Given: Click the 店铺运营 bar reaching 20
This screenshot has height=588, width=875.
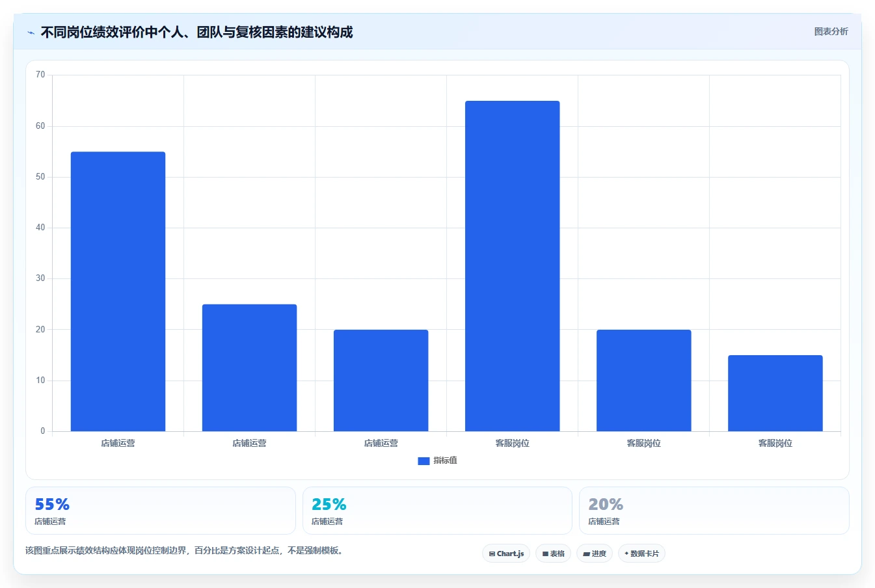Looking at the screenshot, I should 381,381.
